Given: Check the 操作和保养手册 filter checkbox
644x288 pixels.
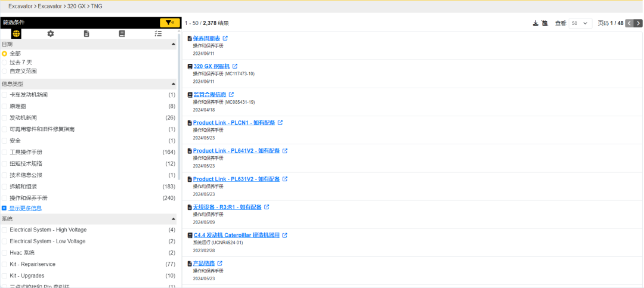Looking at the screenshot, I should 5,198.
